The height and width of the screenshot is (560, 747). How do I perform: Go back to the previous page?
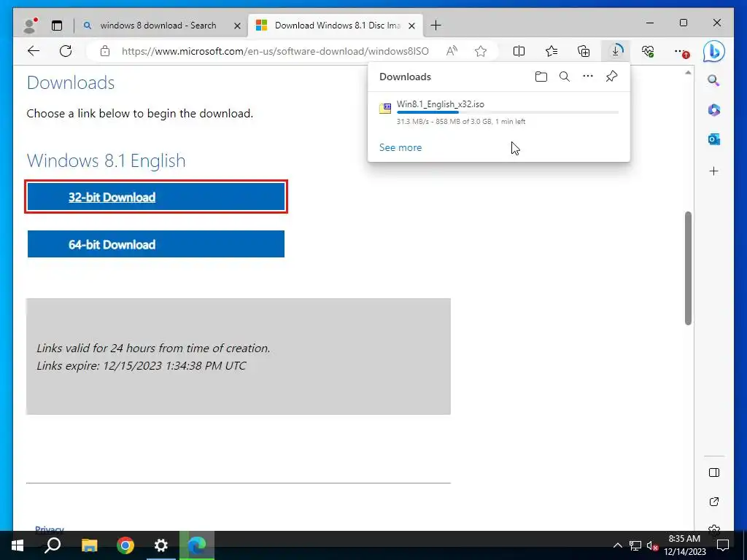pyautogui.click(x=34, y=51)
